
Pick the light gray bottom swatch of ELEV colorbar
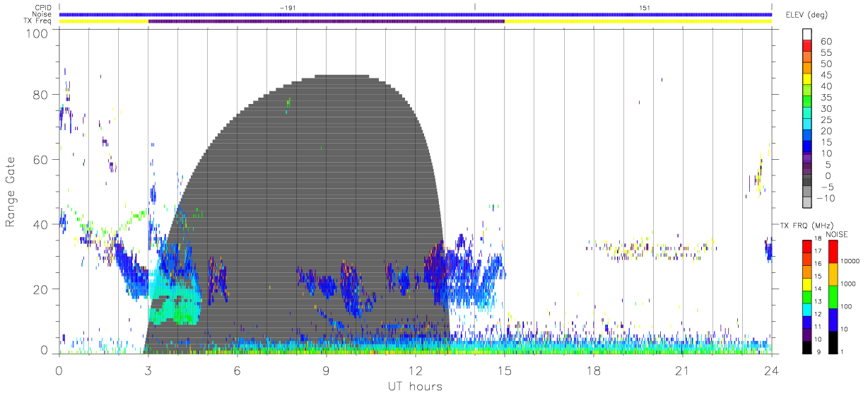click(x=807, y=202)
